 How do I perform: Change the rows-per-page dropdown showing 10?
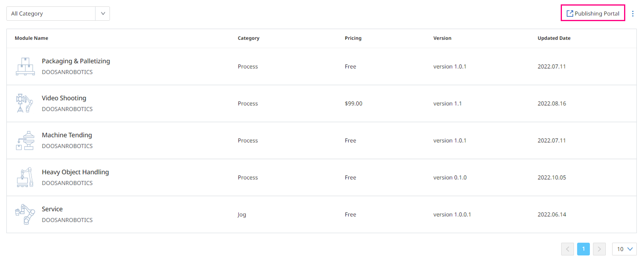pos(624,249)
